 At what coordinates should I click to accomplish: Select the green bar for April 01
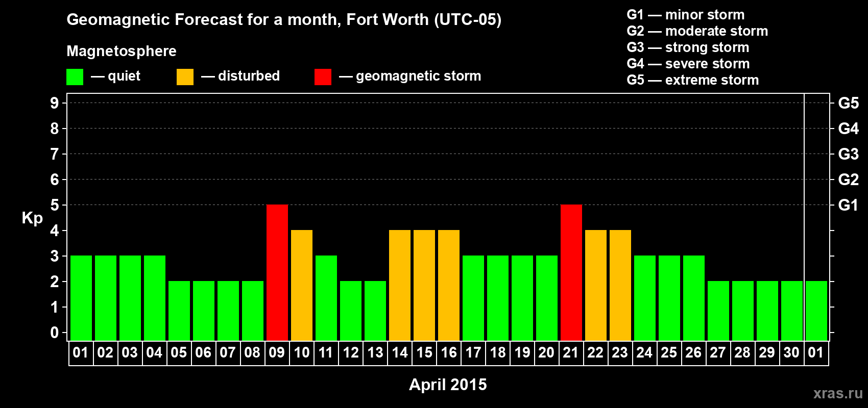(81, 298)
